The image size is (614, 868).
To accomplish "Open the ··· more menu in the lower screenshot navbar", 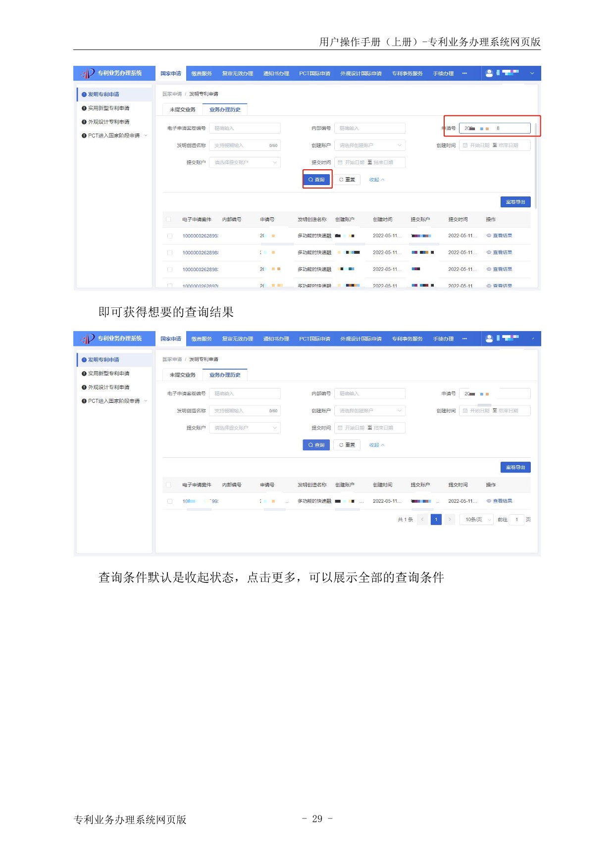I will click(464, 339).
